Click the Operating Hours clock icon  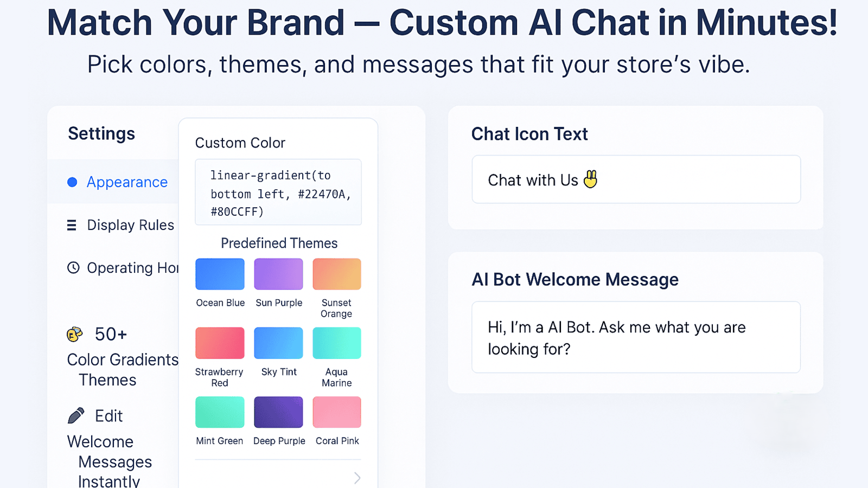(x=73, y=267)
